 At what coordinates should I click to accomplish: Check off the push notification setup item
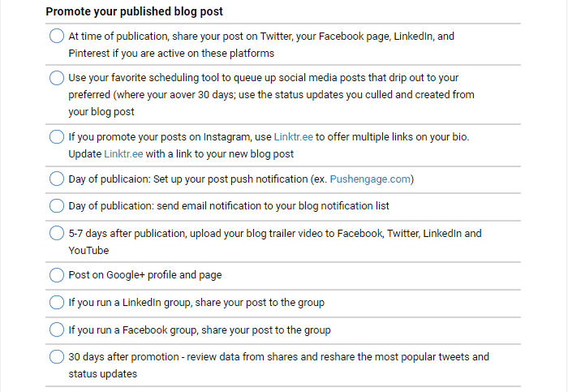point(57,179)
